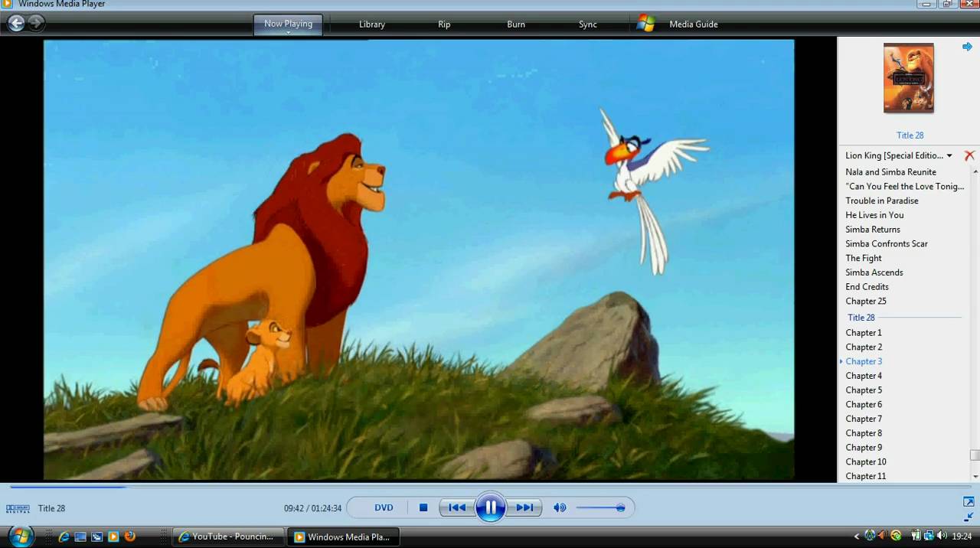Image resolution: width=980 pixels, height=548 pixels.
Task: Select Simba Ascends chapter
Action: point(874,272)
